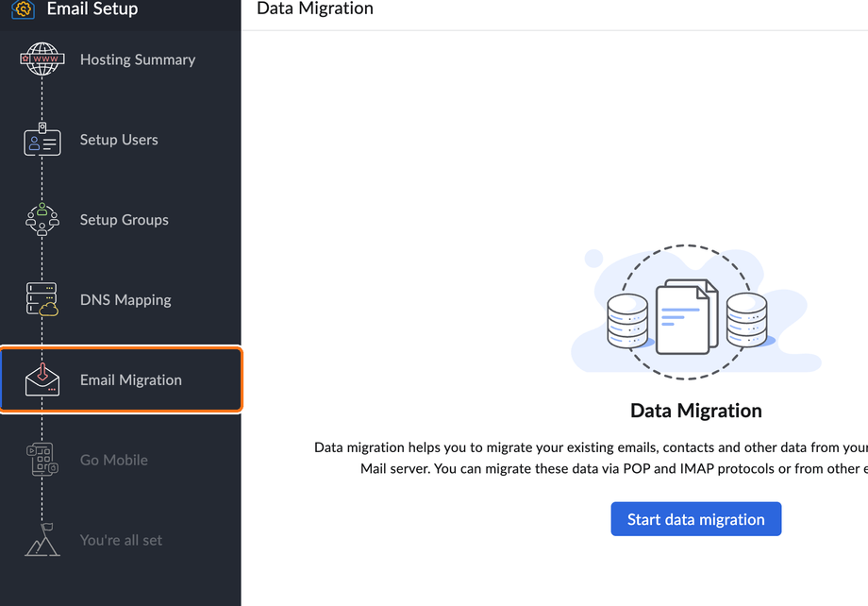Click the data migration illustration
868x606 pixels.
[696, 311]
